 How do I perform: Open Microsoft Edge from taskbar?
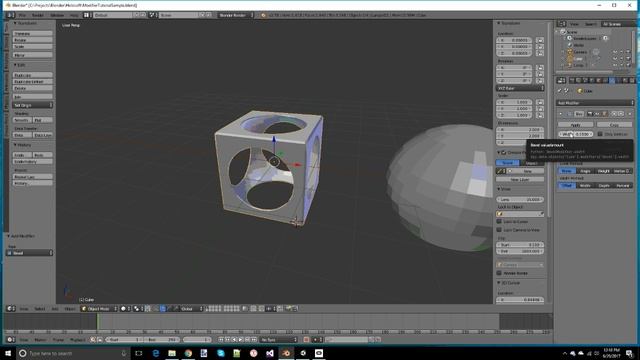156,353
